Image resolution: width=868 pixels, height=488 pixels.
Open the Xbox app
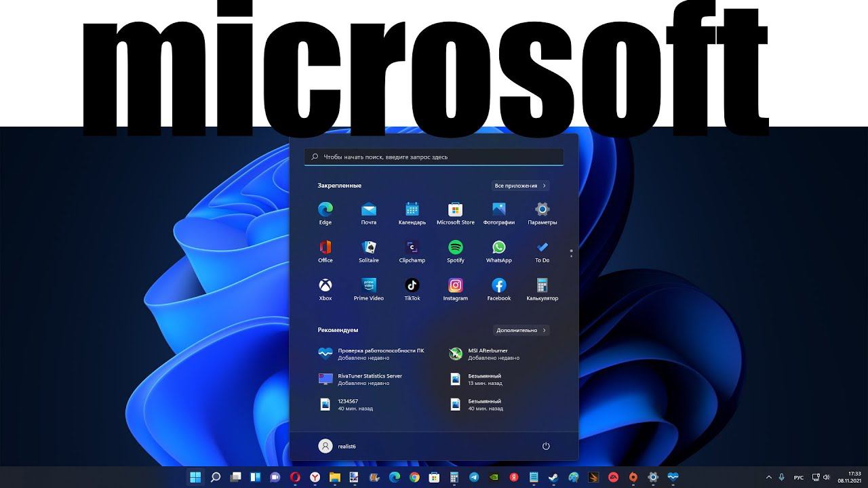(x=325, y=289)
